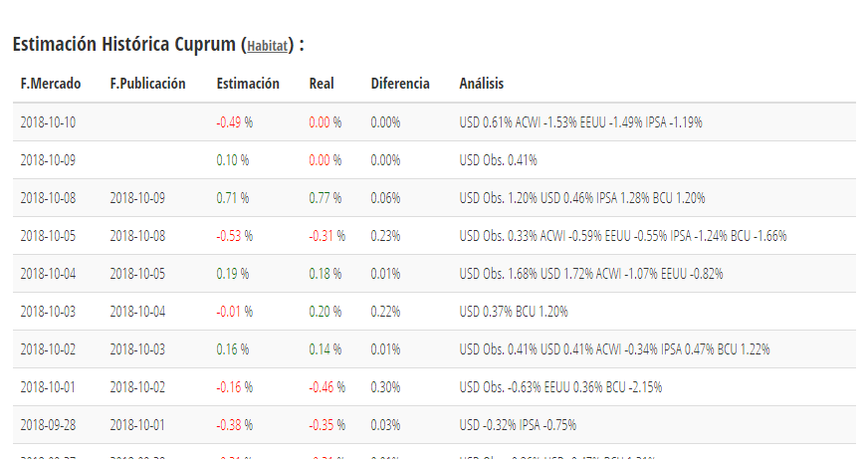Viewport: 868px width, 459px height.
Task: Select the market date 2018-10-02 cell
Action: [48, 349]
